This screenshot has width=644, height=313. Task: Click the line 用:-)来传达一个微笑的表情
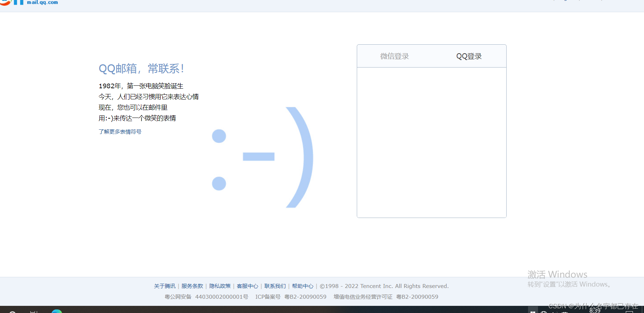(x=137, y=118)
